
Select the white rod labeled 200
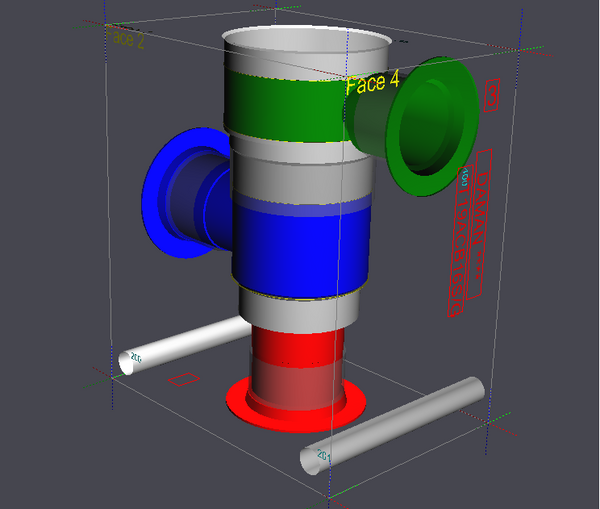tap(184, 344)
